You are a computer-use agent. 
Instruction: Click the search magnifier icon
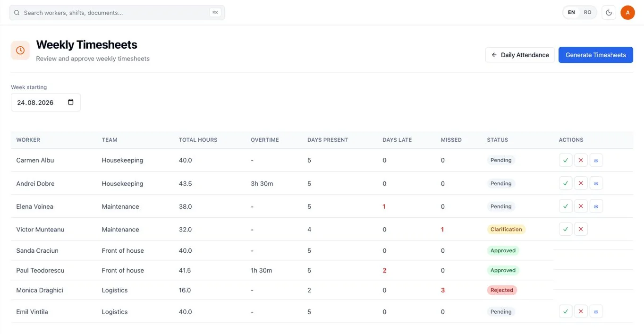17,13
